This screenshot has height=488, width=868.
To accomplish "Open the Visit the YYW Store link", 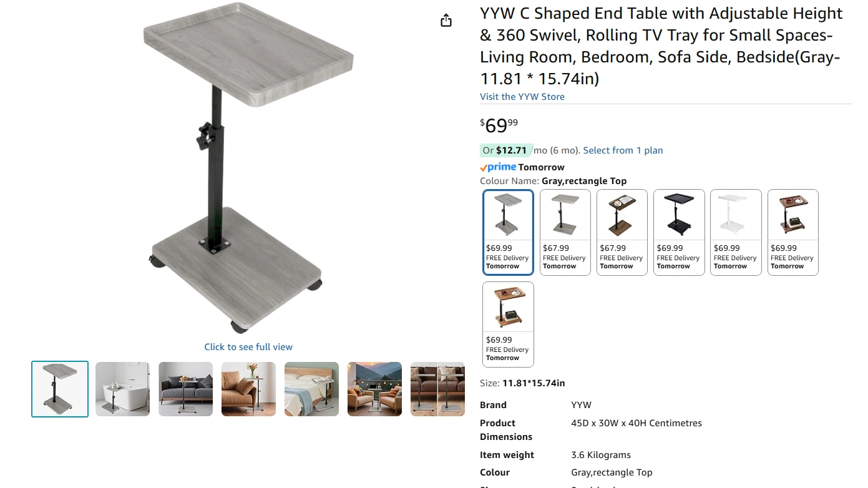I will [522, 97].
